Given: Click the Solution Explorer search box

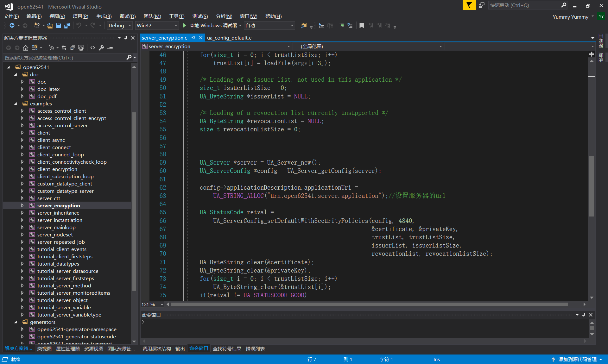Looking at the screenshot, I should tap(63, 58).
